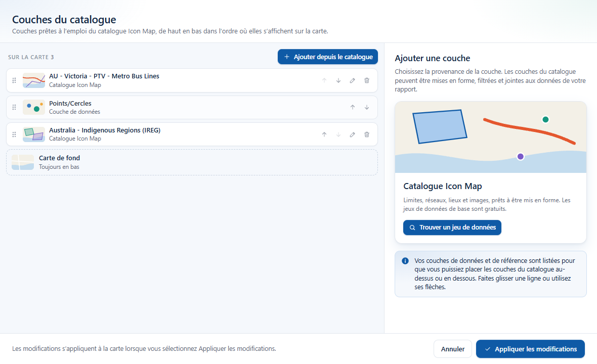Select the AU - Victoria - PTV - Metro Bus Lines title
597x364 pixels.
(x=104, y=76)
